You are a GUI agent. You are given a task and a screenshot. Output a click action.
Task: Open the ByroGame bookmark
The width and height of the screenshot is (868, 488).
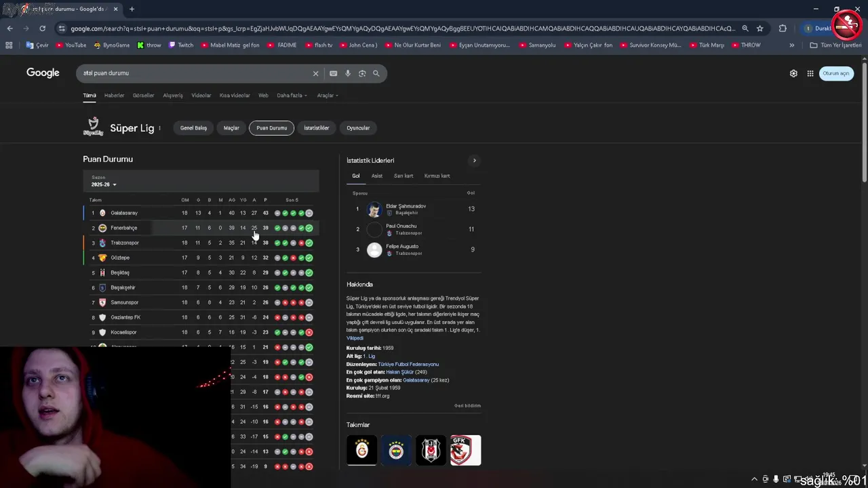click(x=112, y=45)
